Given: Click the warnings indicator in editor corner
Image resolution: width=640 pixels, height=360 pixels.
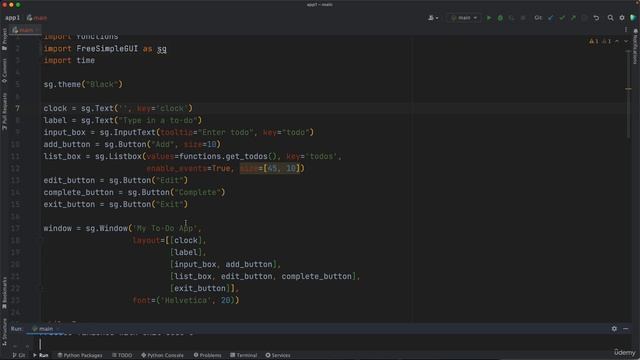Looking at the screenshot, I should (x=600, y=41).
